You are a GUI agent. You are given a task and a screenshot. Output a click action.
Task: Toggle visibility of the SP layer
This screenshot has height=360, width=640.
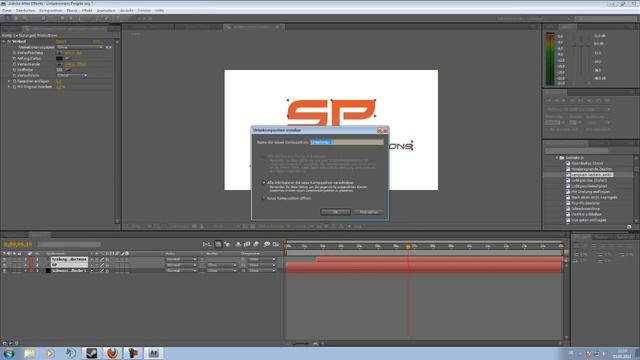tap(4, 265)
